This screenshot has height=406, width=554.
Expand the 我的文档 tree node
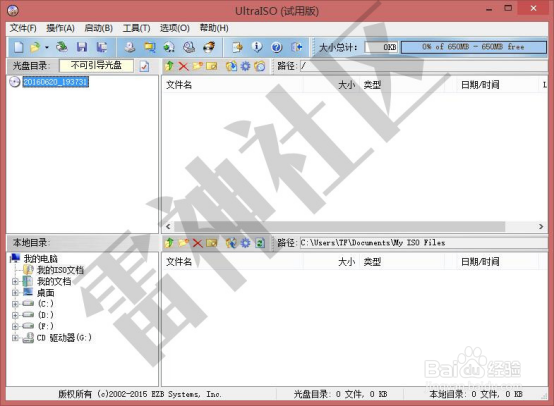tap(15, 282)
